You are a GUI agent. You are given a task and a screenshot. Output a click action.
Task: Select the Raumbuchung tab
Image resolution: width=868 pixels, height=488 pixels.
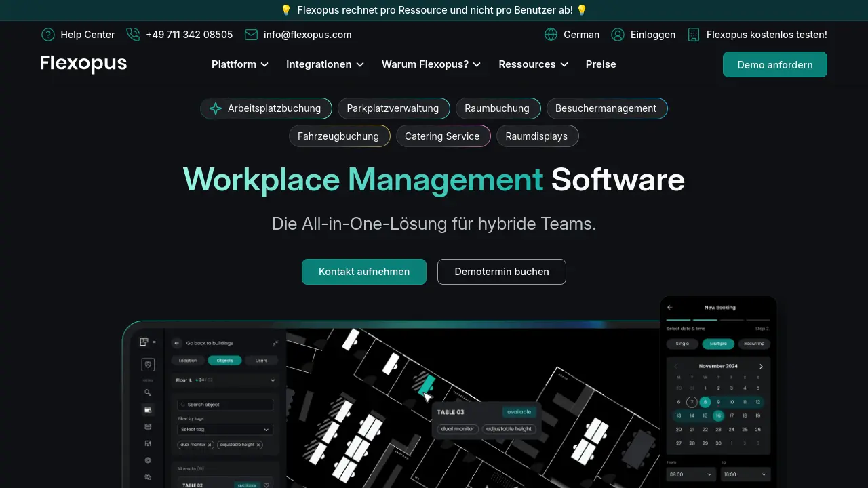click(x=497, y=108)
